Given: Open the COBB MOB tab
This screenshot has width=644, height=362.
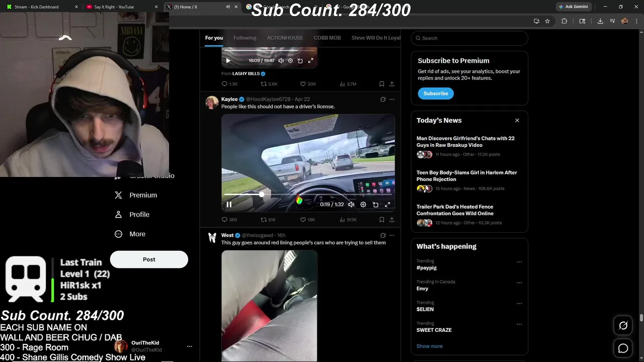Looking at the screenshot, I should point(328,38).
